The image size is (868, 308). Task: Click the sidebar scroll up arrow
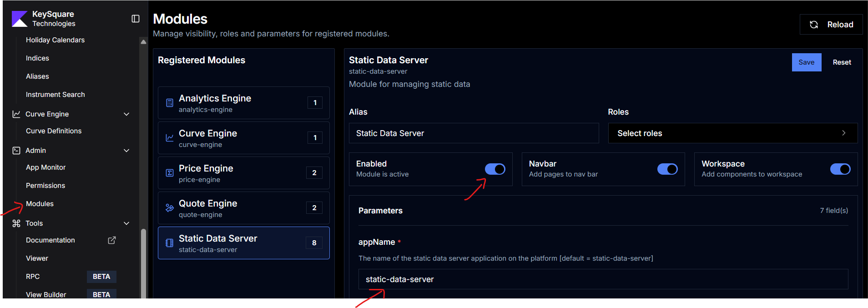(x=144, y=41)
